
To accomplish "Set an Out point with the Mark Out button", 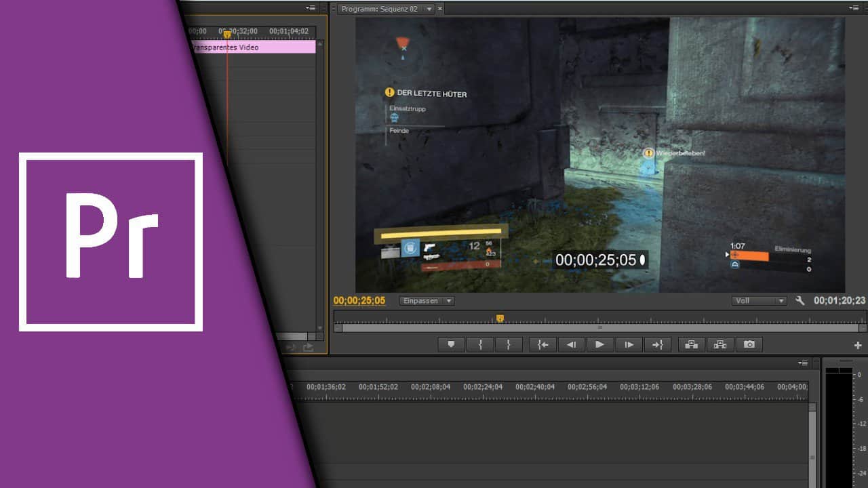I will 509,344.
